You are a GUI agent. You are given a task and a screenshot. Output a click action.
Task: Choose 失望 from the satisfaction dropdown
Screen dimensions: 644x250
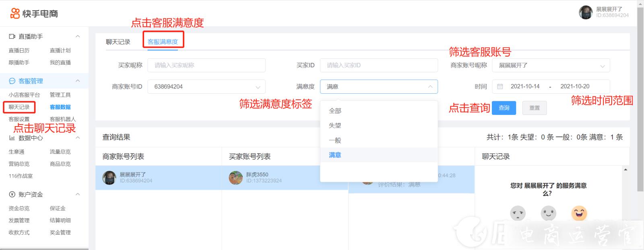click(335, 125)
